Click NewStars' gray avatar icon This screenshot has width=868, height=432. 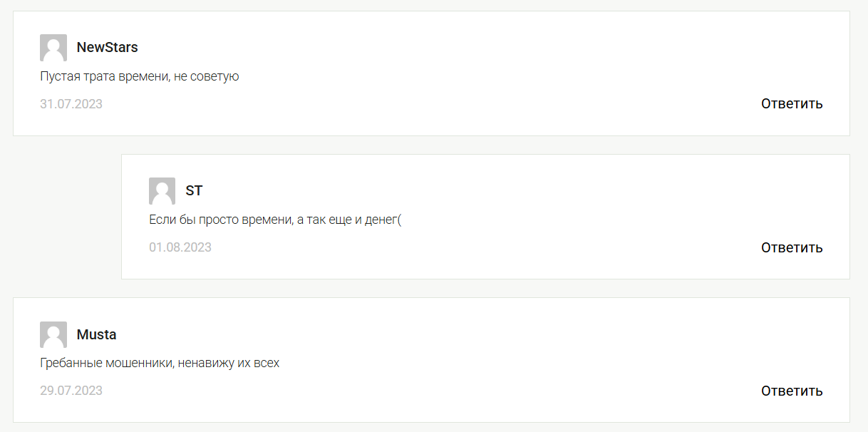pyautogui.click(x=53, y=48)
